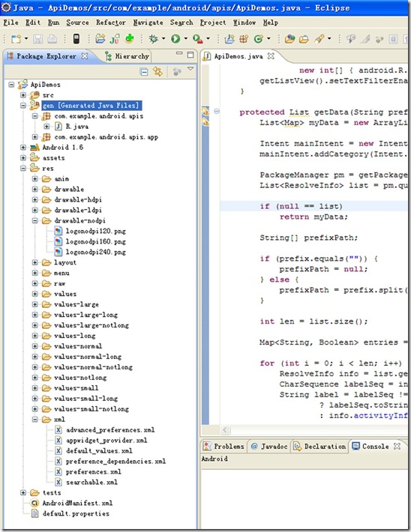Open the File menu
Image resolution: width=411 pixels, height=532 pixels.
pyautogui.click(x=10, y=22)
